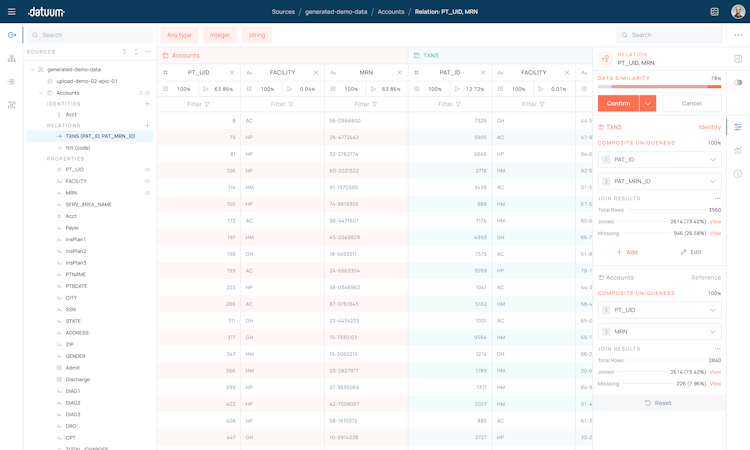
Task: Open Accounts join results options ellipsis
Action: [x=717, y=349]
